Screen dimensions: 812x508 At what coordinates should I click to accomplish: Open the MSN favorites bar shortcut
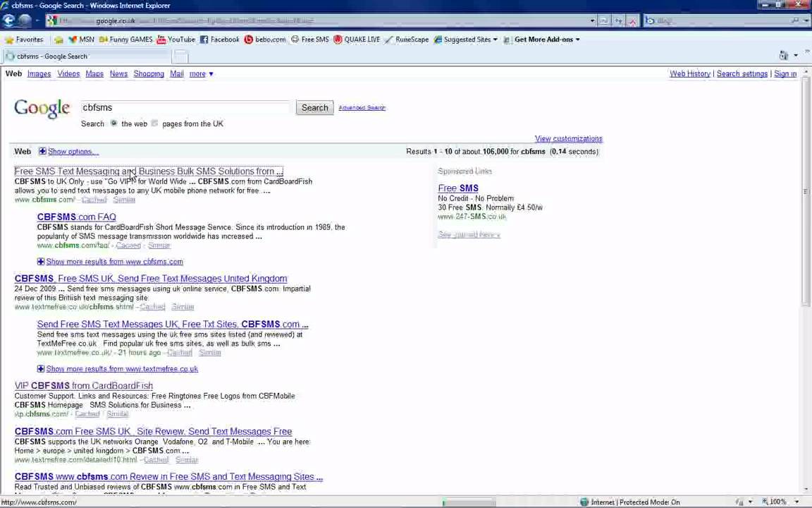click(x=81, y=40)
